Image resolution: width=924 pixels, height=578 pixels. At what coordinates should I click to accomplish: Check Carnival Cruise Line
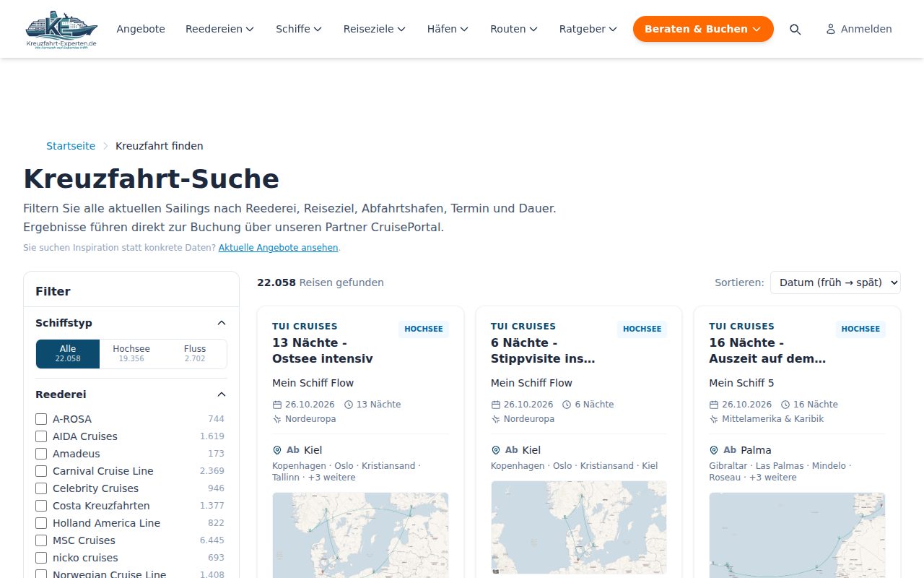click(41, 471)
